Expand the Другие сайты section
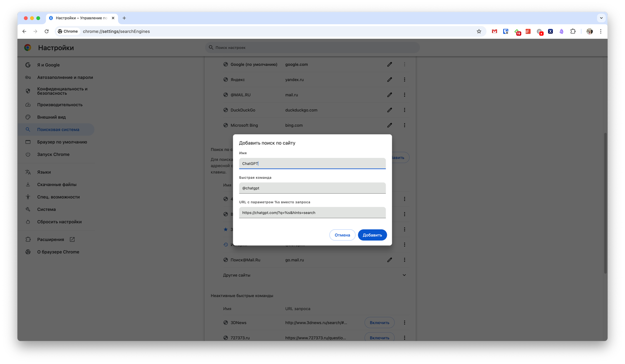The height and width of the screenshot is (364, 625). coord(404,275)
